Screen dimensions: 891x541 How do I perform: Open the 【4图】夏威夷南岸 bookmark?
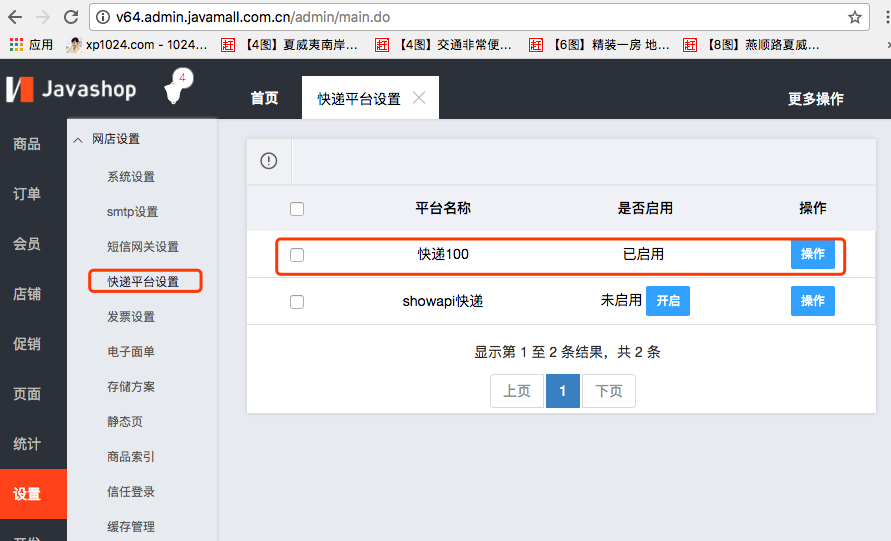289,45
